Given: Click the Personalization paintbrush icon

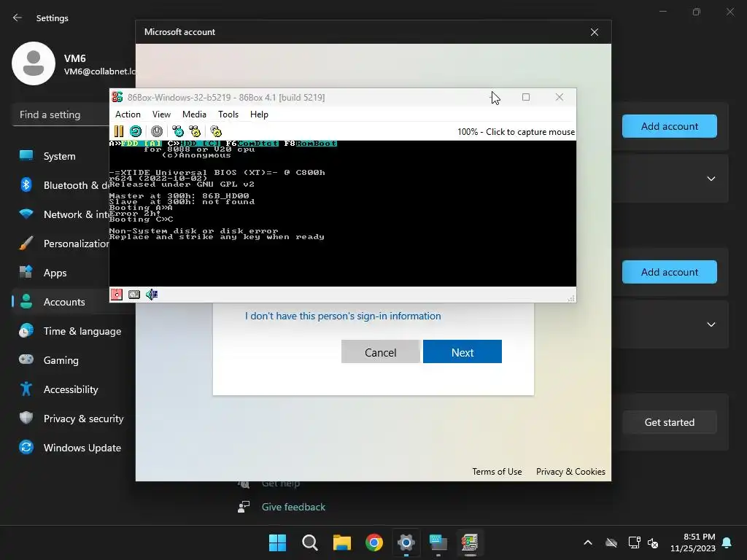Looking at the screenshot, I should [x=26, y=244].
